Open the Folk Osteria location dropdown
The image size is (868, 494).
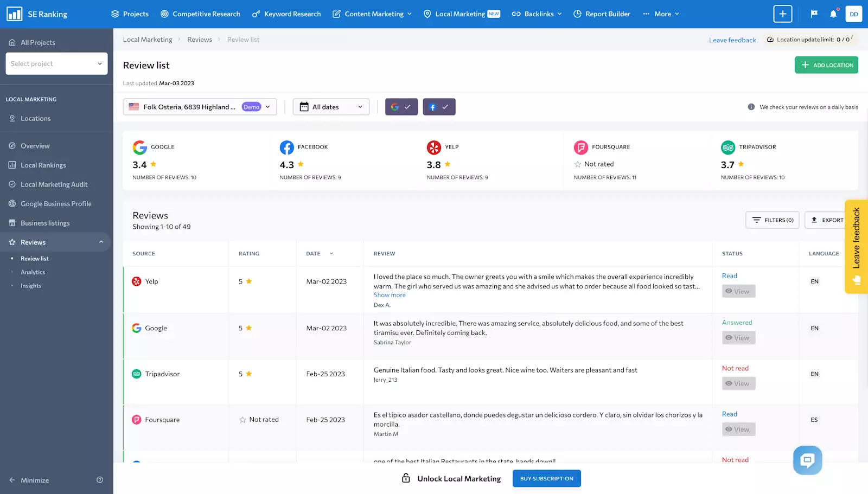[x=200, y=107]
